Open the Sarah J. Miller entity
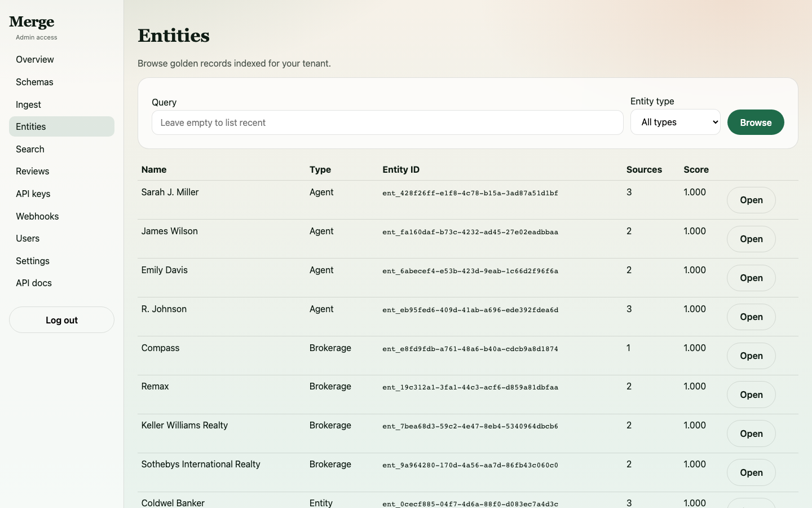This screenshot has height=508, width=812. pos(751,200)
